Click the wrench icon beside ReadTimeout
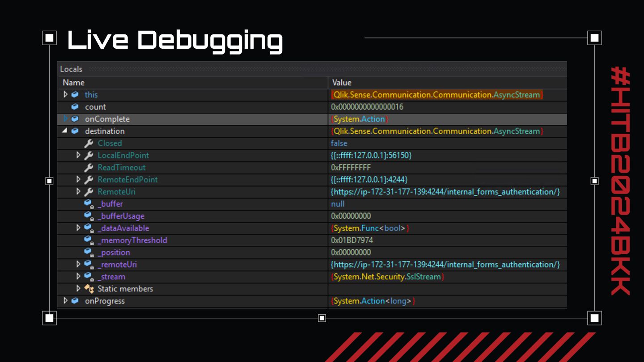Viewport: 644px width, 362px height. coord(89,167)
